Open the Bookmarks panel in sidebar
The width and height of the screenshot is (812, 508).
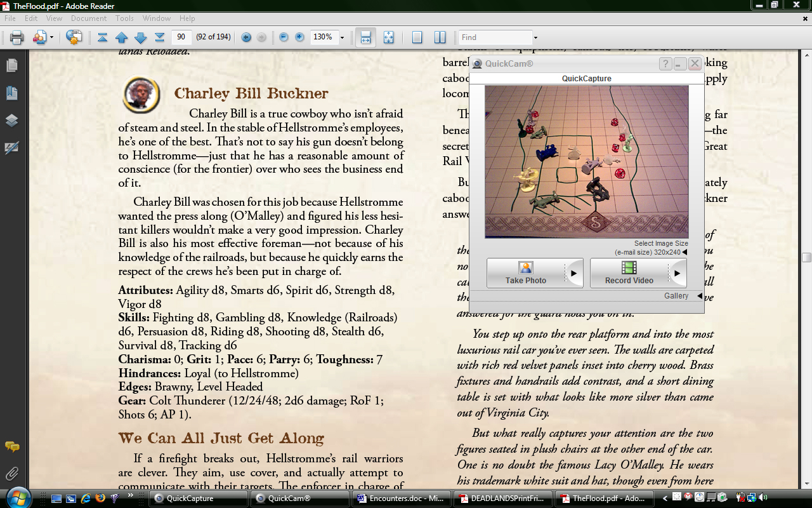click(x=11, y=93)
